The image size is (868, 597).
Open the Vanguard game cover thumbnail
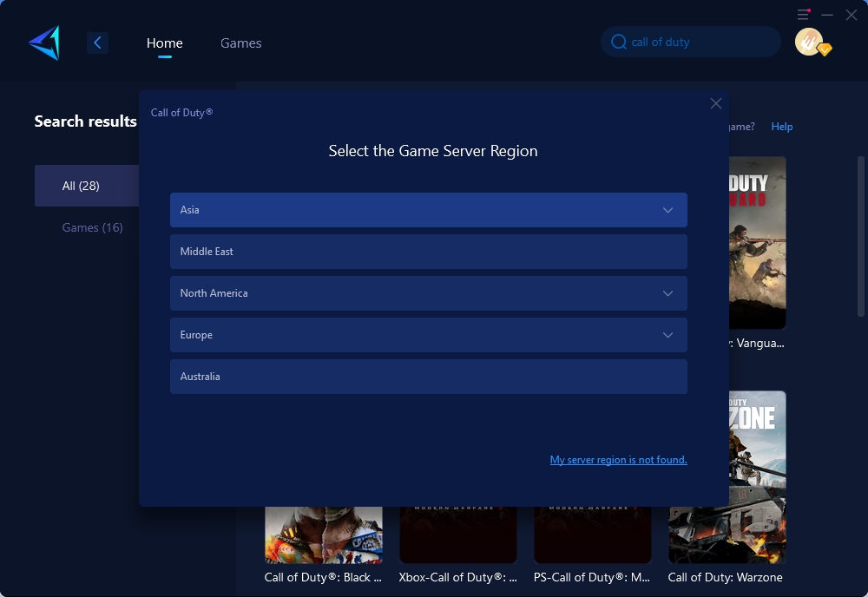point(757,242)
